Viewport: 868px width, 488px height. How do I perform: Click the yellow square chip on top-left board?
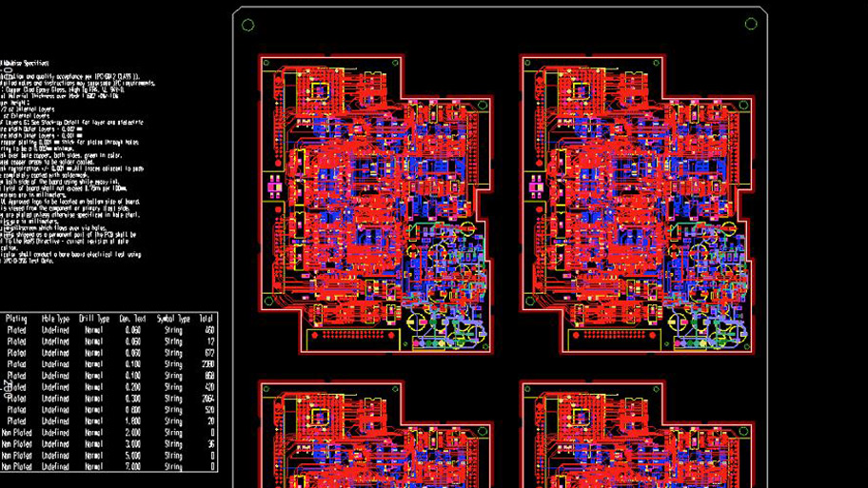[317, 91]
